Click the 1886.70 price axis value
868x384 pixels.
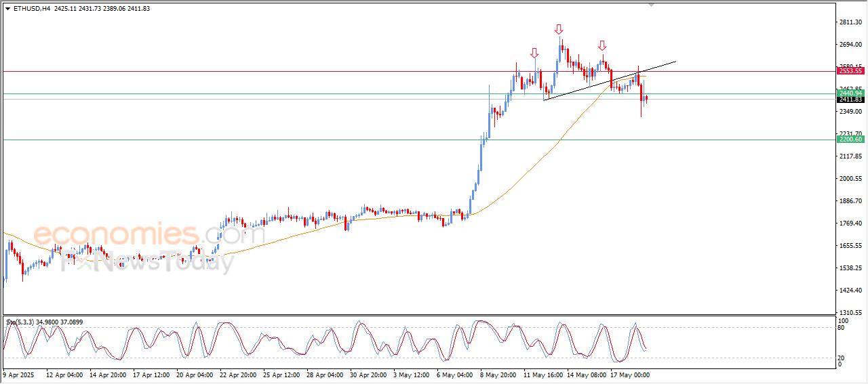coord(850,201)
